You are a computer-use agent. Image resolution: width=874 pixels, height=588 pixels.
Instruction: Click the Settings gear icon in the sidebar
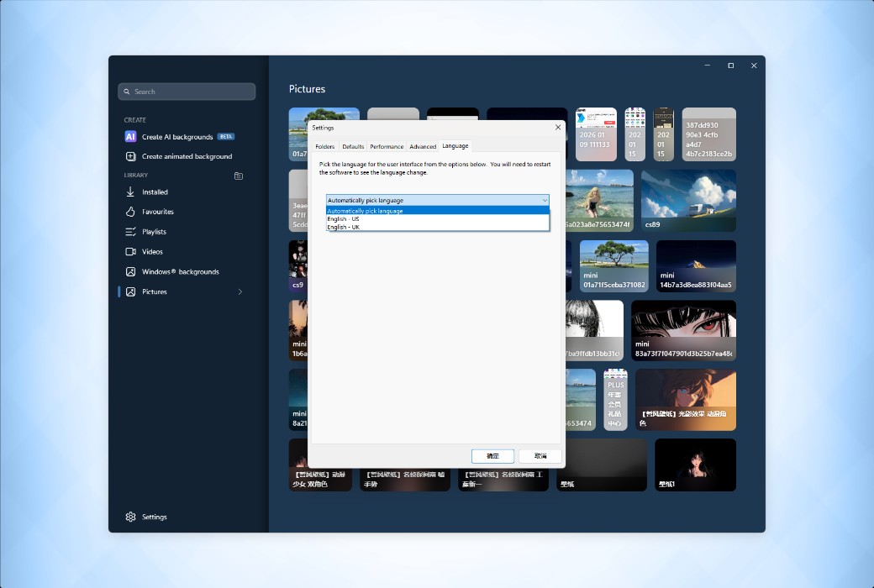[x=130, y=517]
